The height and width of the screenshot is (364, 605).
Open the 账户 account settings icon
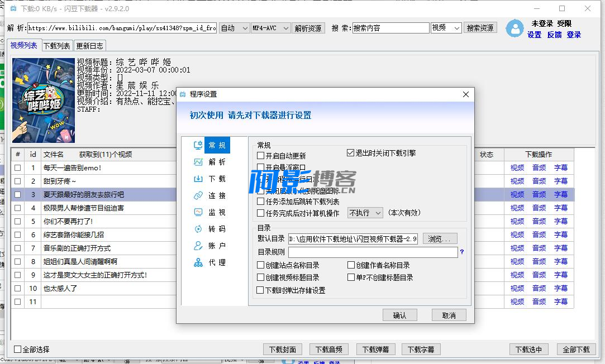[198, 246]
